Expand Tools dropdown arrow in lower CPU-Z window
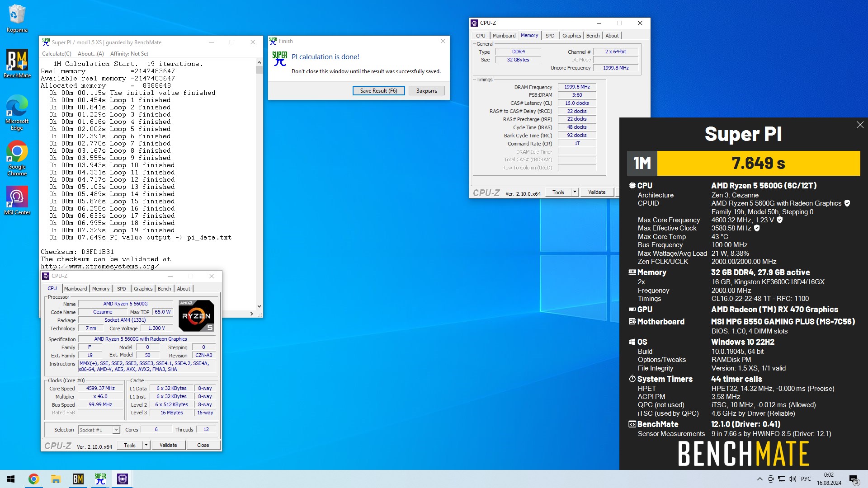Screen dimensions: 868x488 coord(146,445)
